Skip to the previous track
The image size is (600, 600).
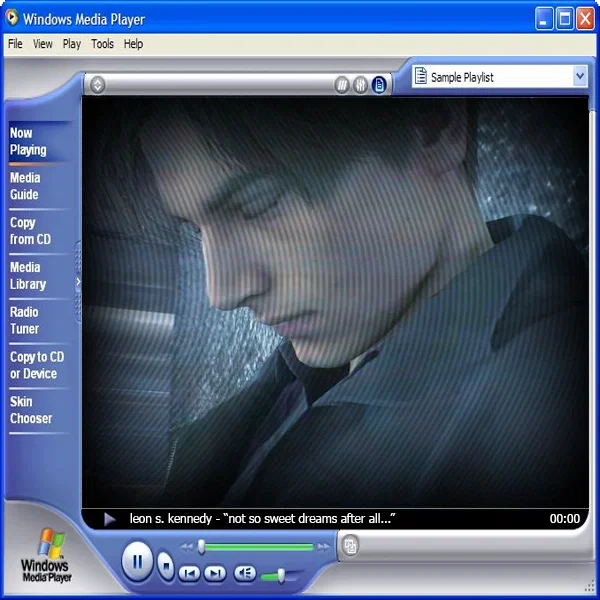tap(189, 573)
